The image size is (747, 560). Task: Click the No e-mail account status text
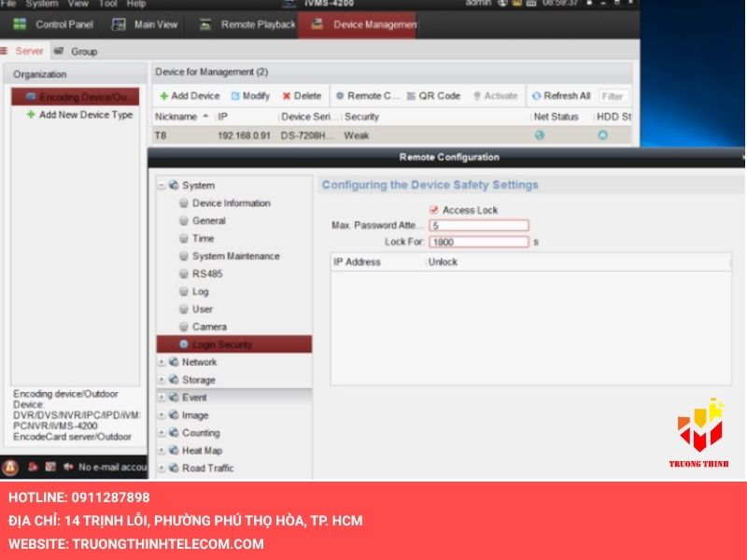[x=112, y=468]
